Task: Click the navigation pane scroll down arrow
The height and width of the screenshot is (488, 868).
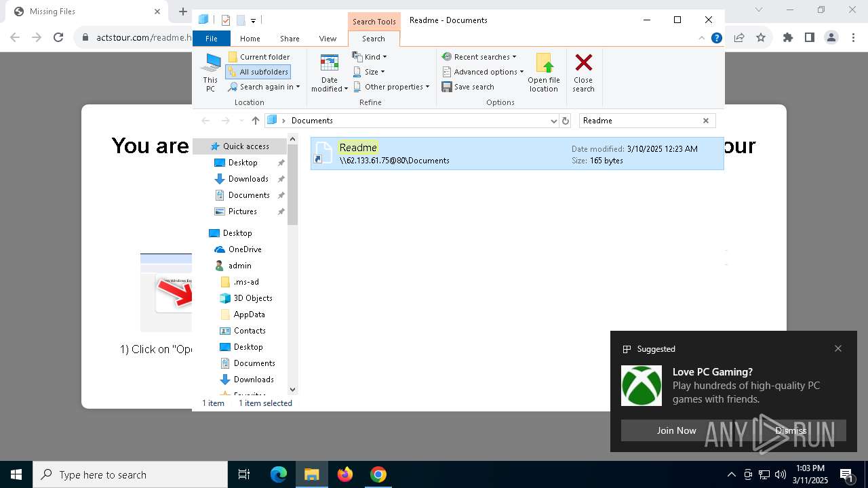Action: pos(293,389)
